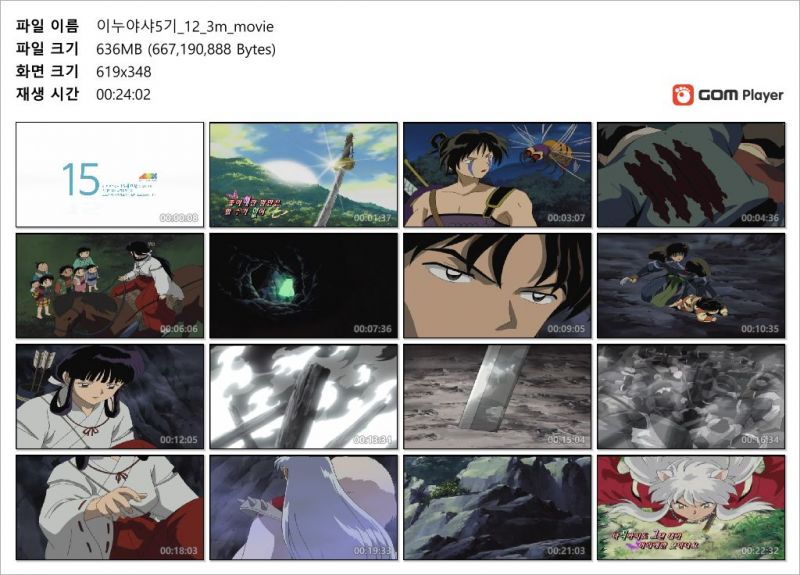Viewport: 800px width, 575px height.
Task: Click the GOM Player text label
Action: [x=741, y=95]
